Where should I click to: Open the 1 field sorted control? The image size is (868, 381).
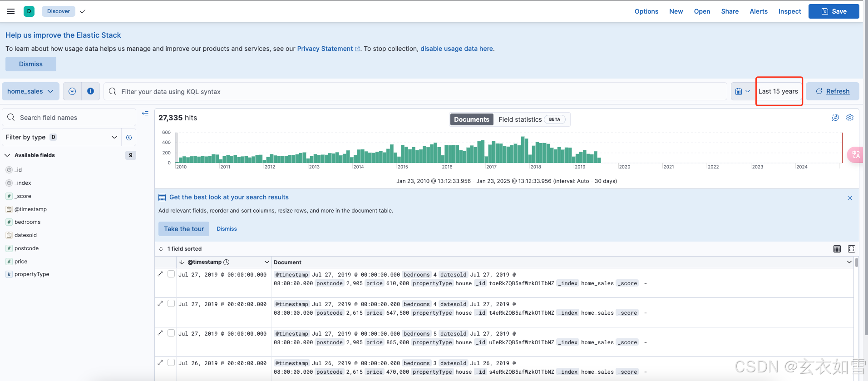(x=180, y=249)
